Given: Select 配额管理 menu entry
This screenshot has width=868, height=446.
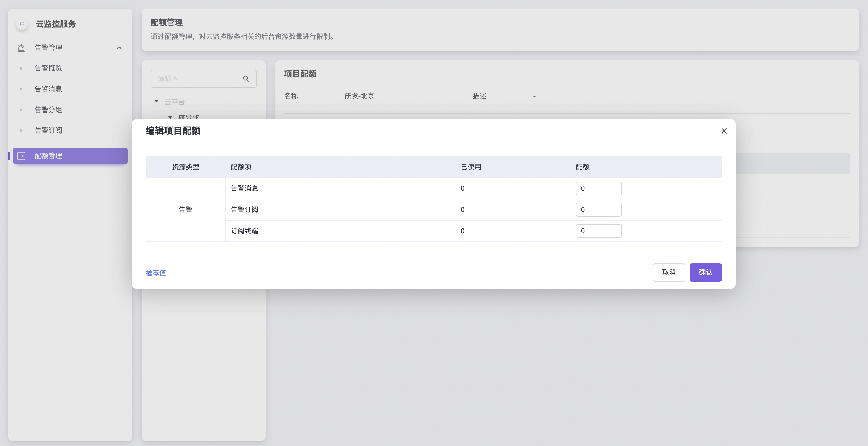Looking at the screenshot, I should tap(48, 156).
